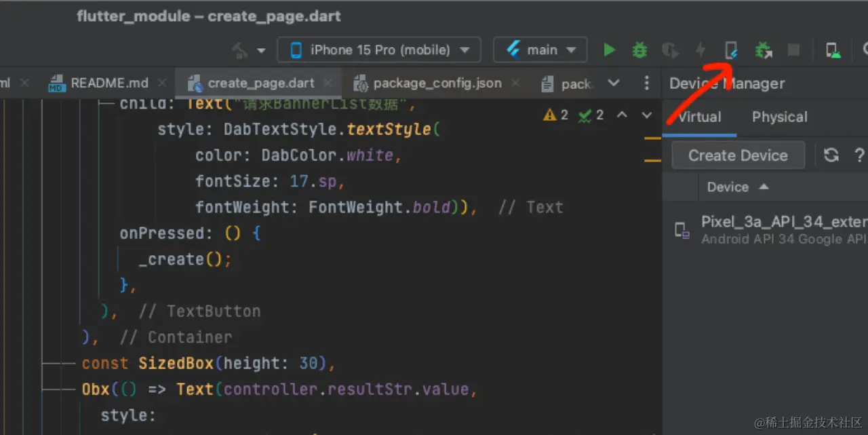Image resolution: width=868 pixels, height=435 pixels.
Task: Start debugging with the green bug icon
Action: click(x=639, y=50)
